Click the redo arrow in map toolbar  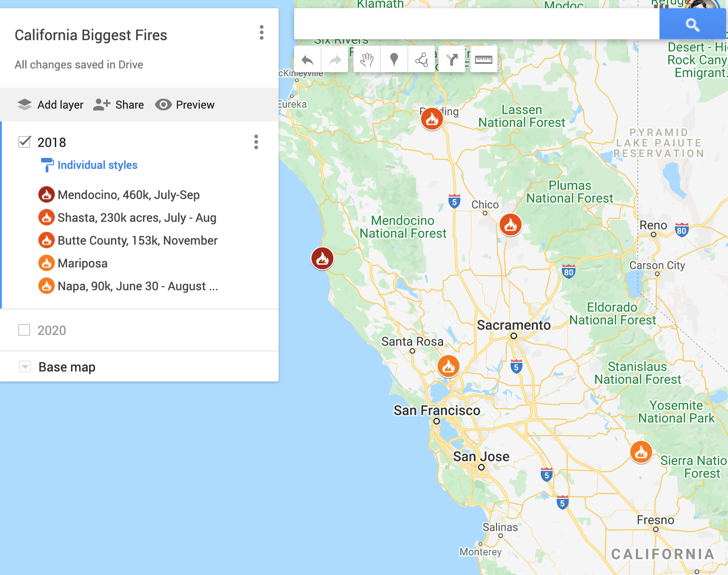335,60
